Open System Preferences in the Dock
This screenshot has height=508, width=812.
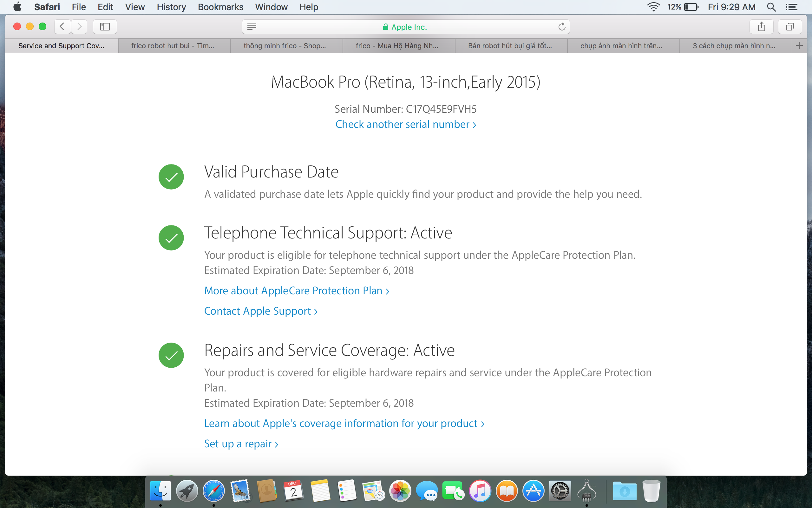(x=560, y=491)
